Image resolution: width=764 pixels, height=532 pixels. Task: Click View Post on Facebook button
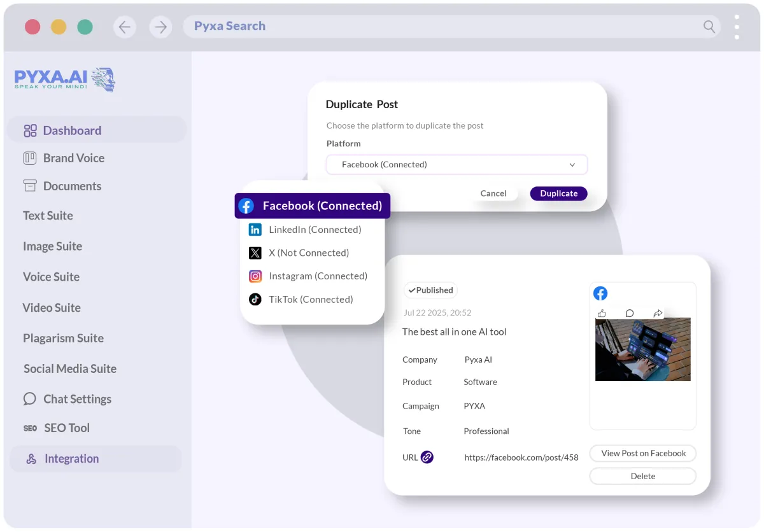pyautogui.click(x=643, y=454)
